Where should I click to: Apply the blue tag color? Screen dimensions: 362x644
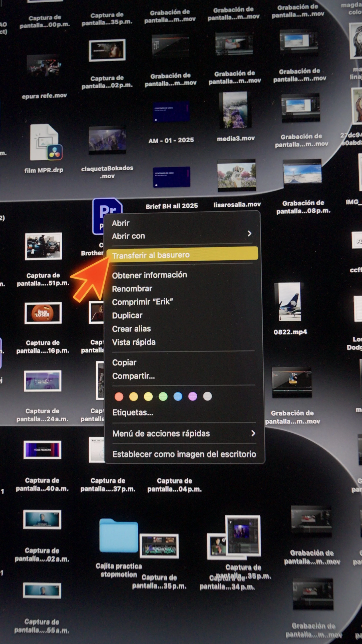(x=178, y=396)
